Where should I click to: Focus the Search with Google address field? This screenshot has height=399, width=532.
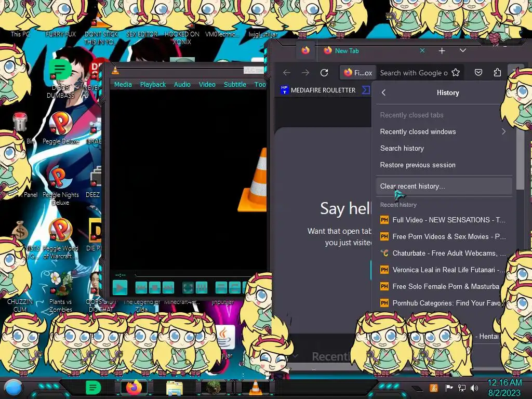tap(414, 73)
